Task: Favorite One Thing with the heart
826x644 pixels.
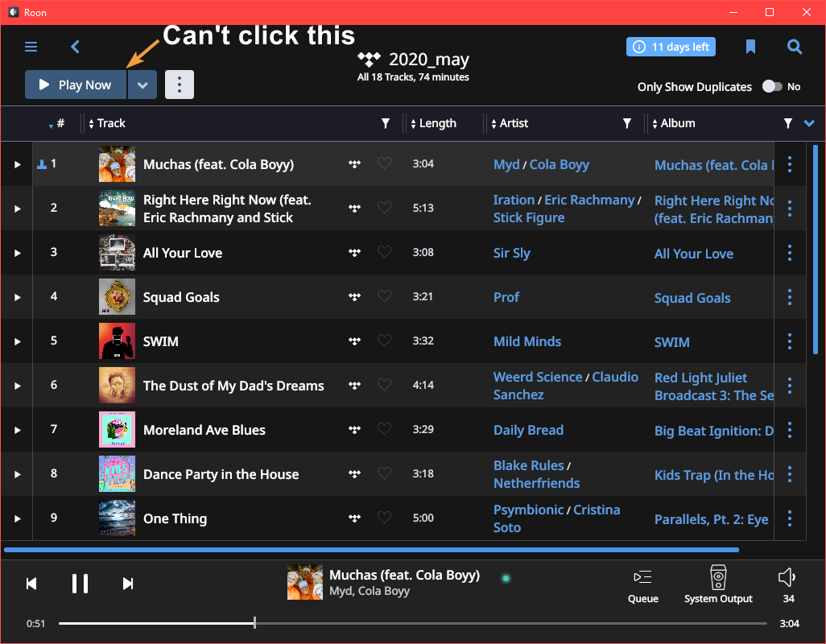Action: point(385,518)
